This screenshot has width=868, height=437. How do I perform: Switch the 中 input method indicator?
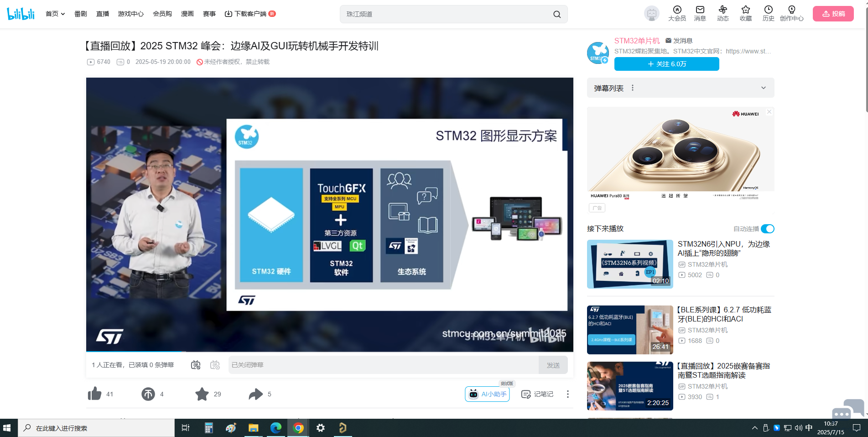click(x=809, y=428)
